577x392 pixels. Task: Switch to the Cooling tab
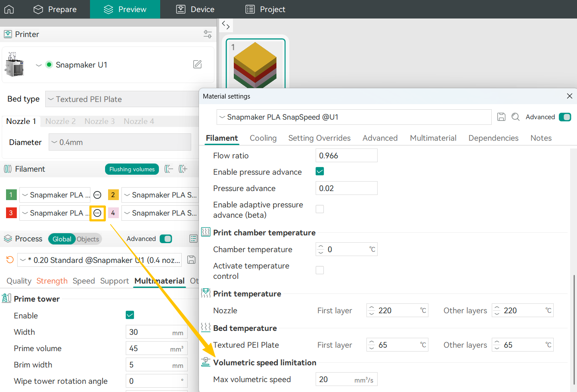click(x=263, y=138)
